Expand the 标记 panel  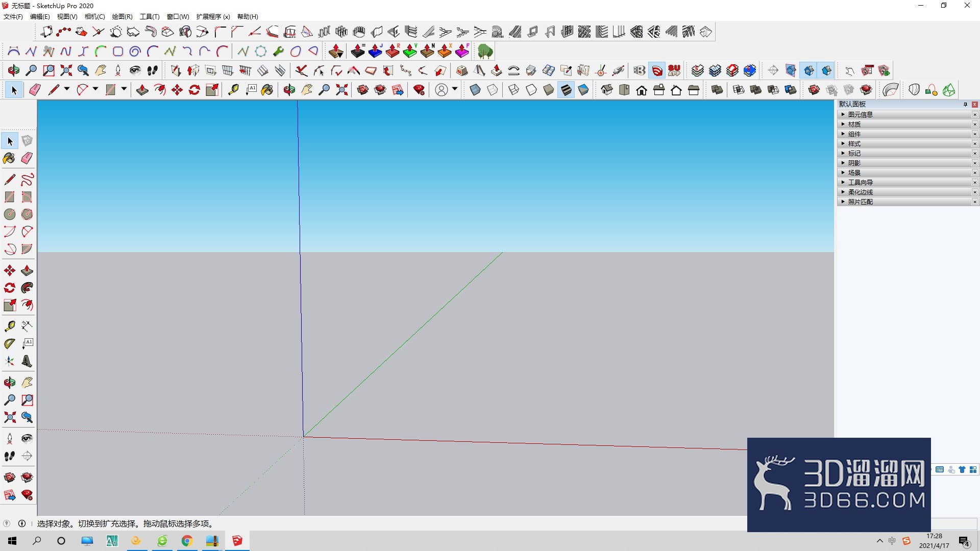pyautogui.click(x=904, y=154)
